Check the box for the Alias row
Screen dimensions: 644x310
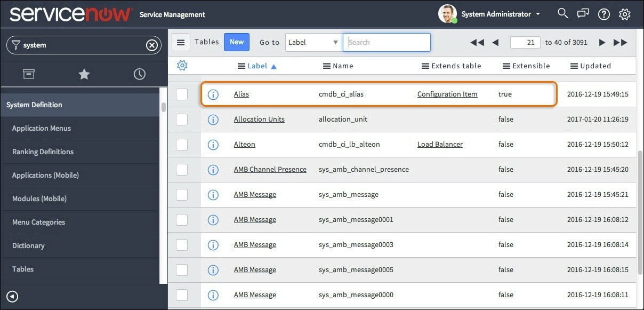point(182,94)
